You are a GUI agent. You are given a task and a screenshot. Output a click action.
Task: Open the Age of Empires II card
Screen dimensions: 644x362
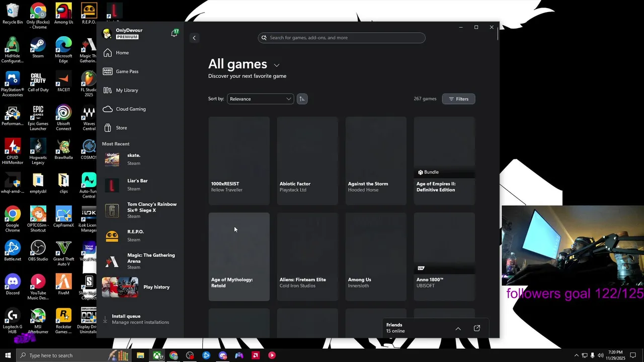(x=444, y=161)
